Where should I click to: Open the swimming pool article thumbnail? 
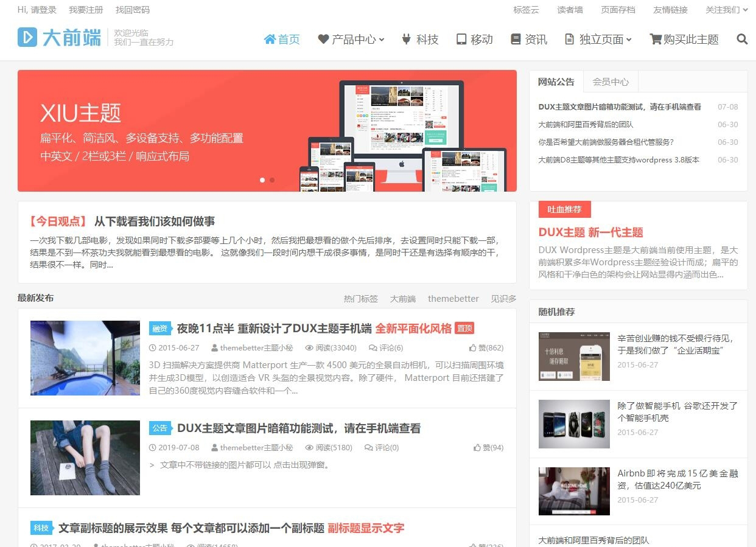point(85,358)
